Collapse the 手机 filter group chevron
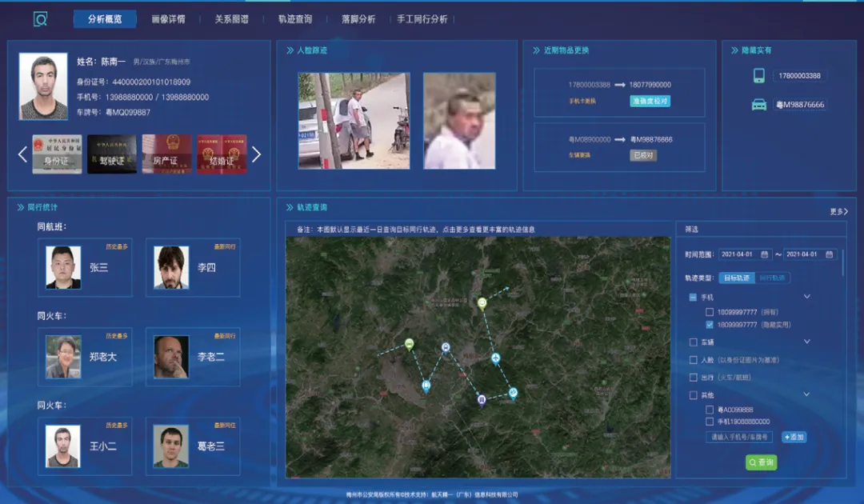Image resolution: width=864 pixels, height=504 pixels. [806, 297]
